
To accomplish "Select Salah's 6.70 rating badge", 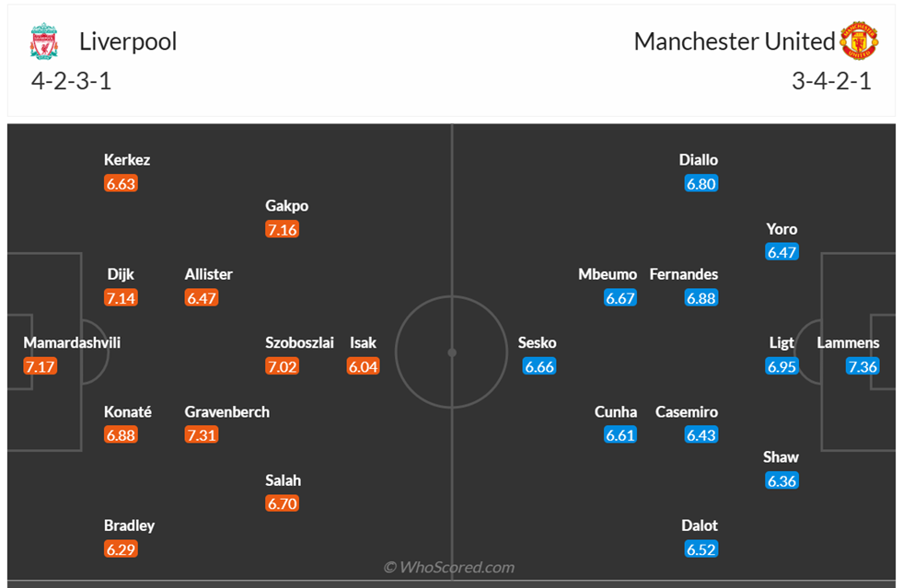I will tap(282, 503).
